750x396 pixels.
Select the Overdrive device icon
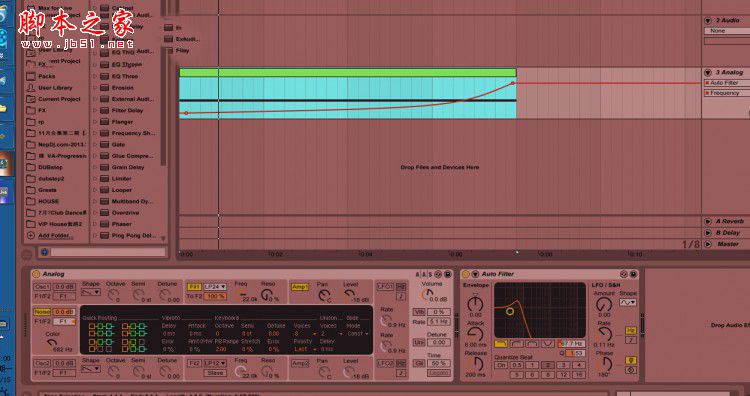[x=104, y=212]
